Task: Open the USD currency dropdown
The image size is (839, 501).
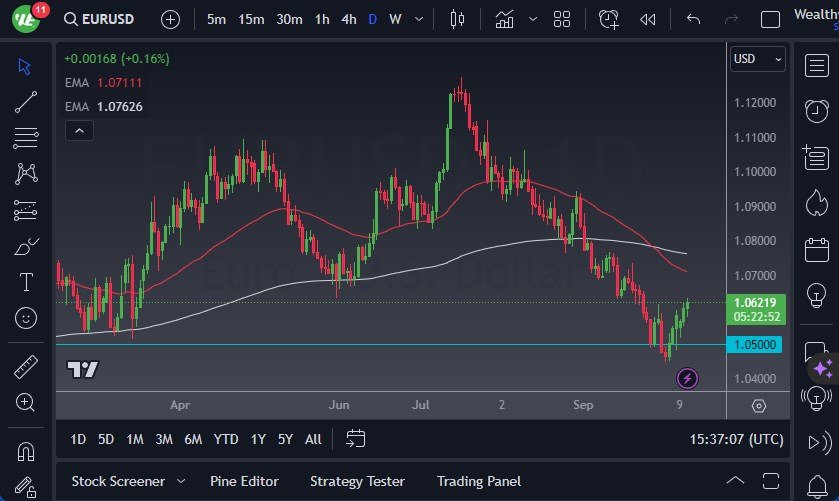Action: 758,59
